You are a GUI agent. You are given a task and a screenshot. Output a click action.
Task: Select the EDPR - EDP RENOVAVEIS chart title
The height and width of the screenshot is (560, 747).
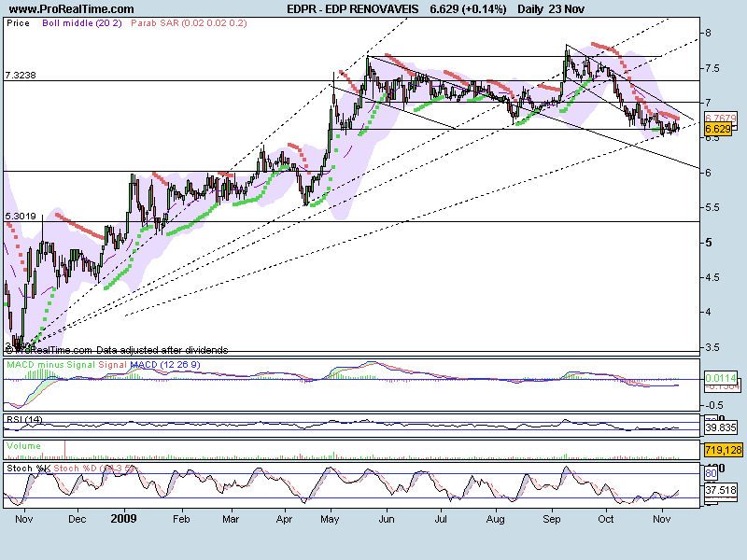353,9
